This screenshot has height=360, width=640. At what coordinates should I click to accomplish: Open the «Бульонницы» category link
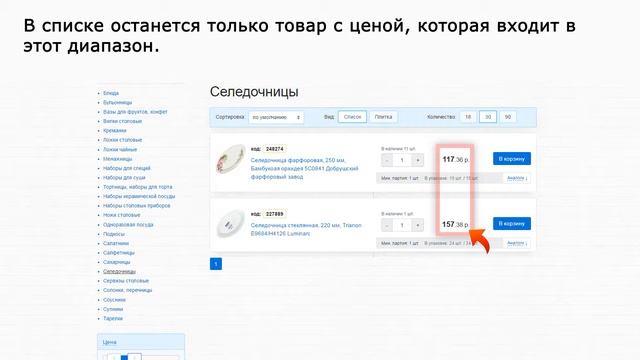[117, 102]
